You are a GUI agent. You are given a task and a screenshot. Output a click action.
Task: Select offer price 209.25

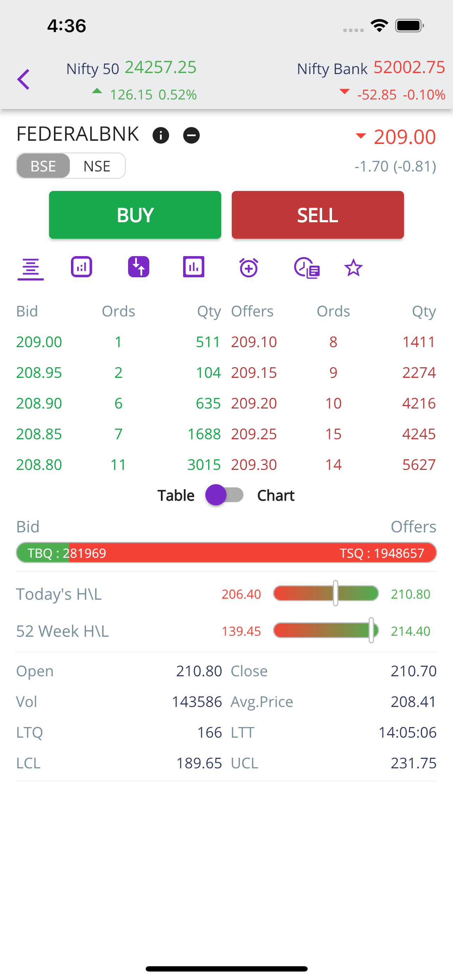(254, 434)
